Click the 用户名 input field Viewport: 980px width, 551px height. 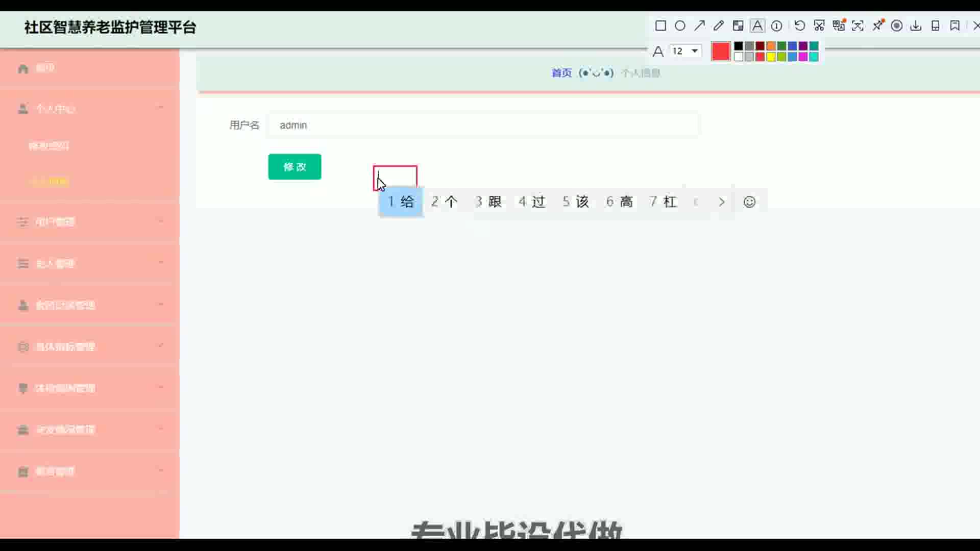click(483, 125)
